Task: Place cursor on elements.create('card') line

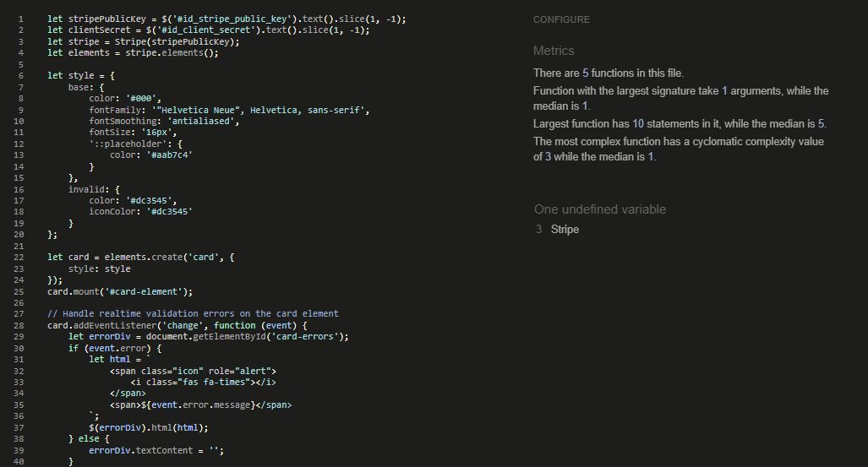Action: coord(140,257)
